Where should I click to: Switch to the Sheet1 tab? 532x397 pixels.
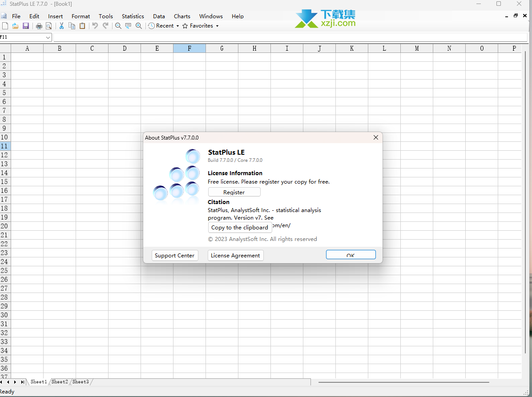pos(39,382)
